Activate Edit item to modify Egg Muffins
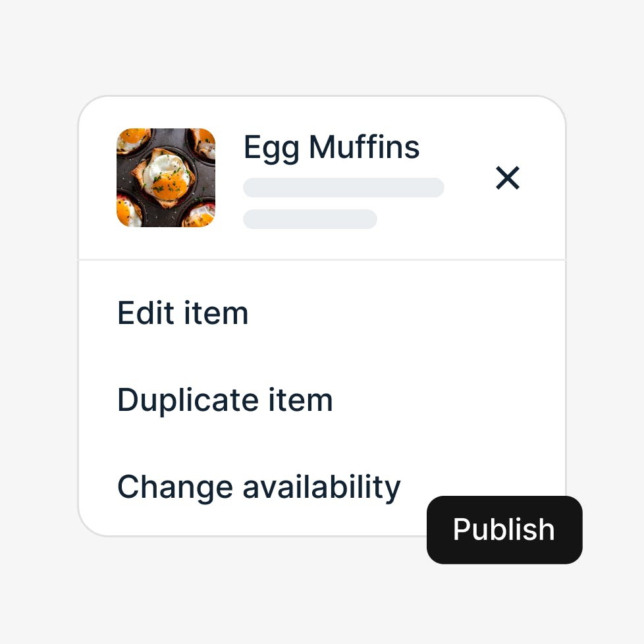This screenshot has height=644, width=644. click(x=182, y=313)
